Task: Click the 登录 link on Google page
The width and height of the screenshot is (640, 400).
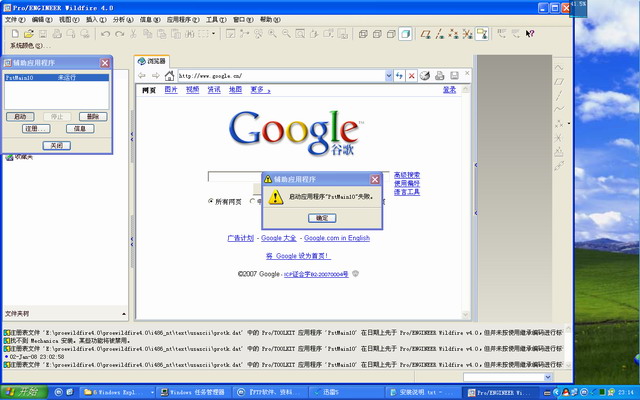Action: tap(449, 90)
